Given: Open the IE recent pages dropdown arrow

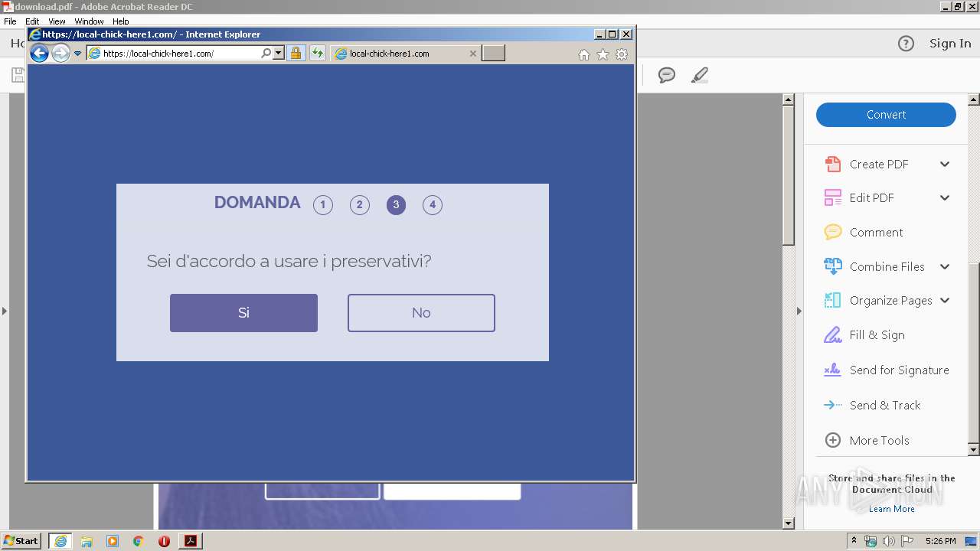Looking at the screenshot, I should point(77,54).
